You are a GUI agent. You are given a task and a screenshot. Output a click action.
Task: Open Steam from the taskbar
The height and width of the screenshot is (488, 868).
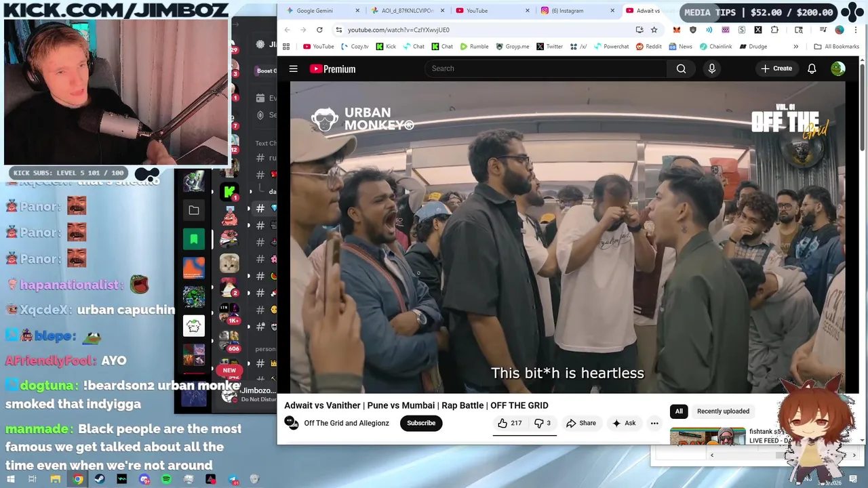100,479
